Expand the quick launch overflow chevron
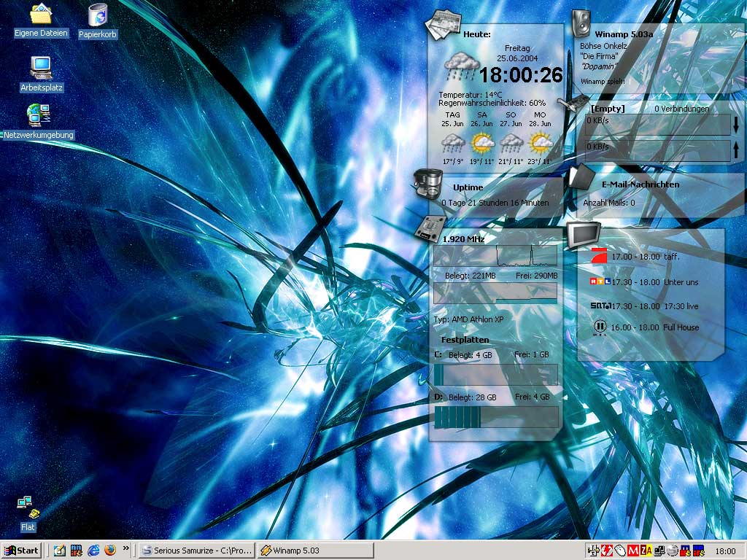747x560 pixels. [126, 548]
